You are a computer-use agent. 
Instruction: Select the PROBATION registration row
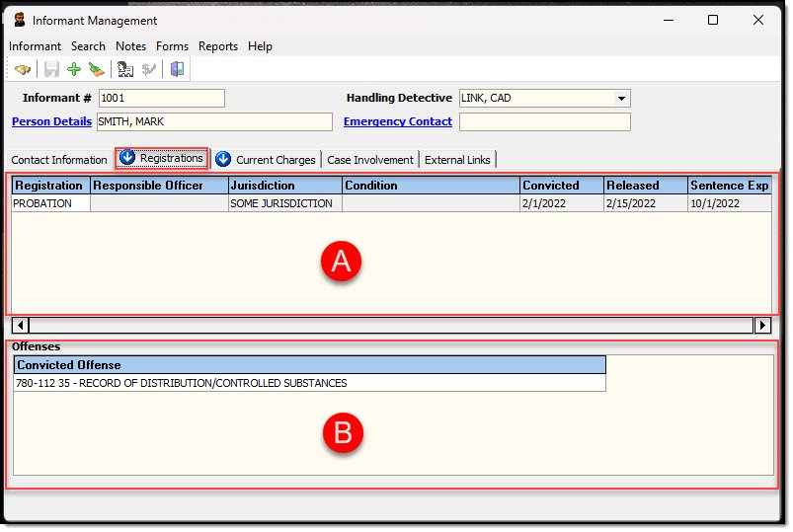(49, 203)
